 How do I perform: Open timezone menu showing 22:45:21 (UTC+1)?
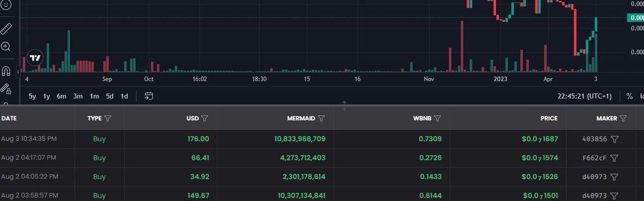584,96
